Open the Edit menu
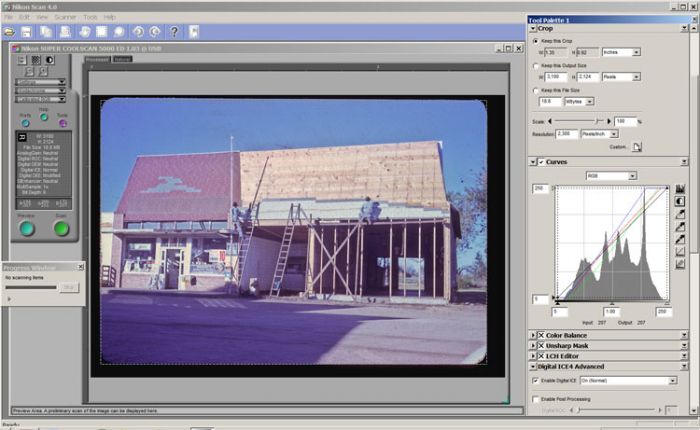 point(24,17)
